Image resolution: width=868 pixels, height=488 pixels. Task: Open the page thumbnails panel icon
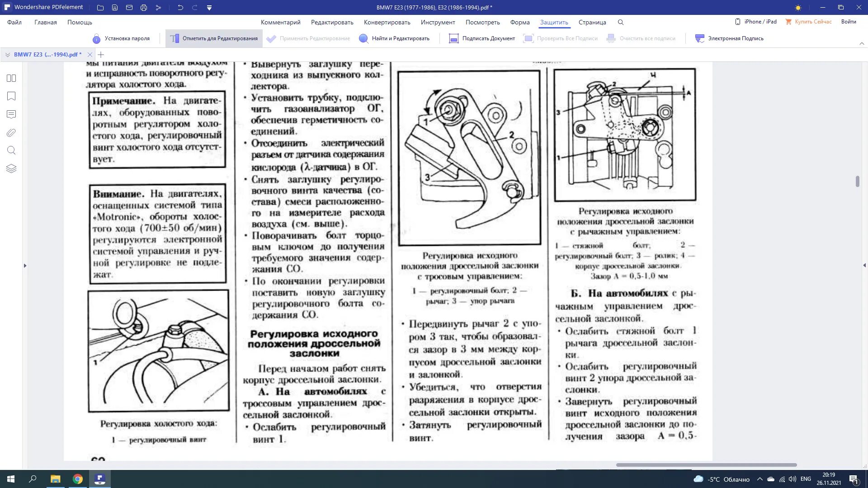[11, 78]
